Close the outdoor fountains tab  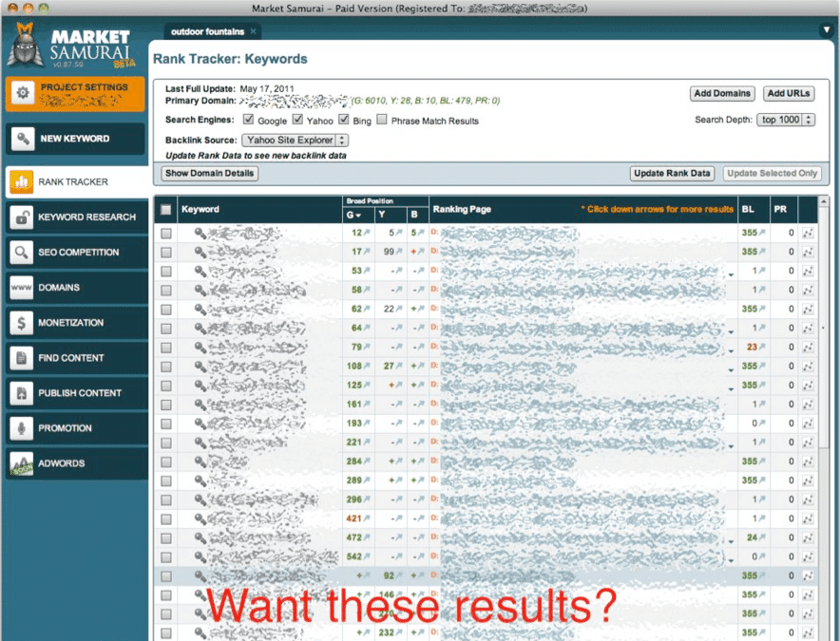point(253,31)
